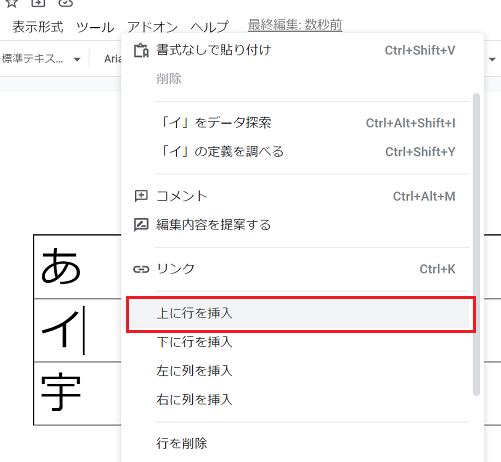
Task: Click the comment plus icon
Action: point(141,196)
